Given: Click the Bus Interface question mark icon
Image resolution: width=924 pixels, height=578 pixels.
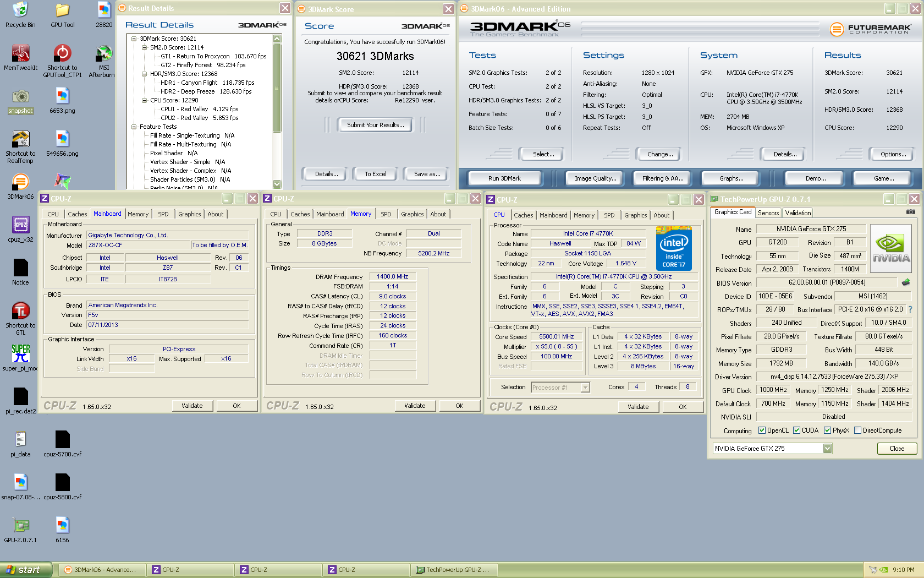Looking at the screenshot, I should coord(910,309).
